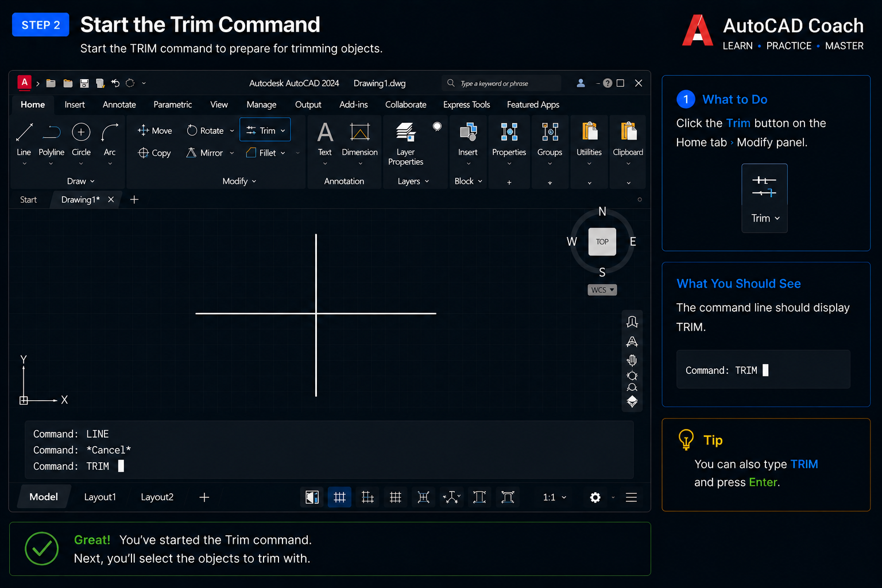Toggle the arched frame status bar button
This screenshot has height=588, width=882.
(508, 497)
